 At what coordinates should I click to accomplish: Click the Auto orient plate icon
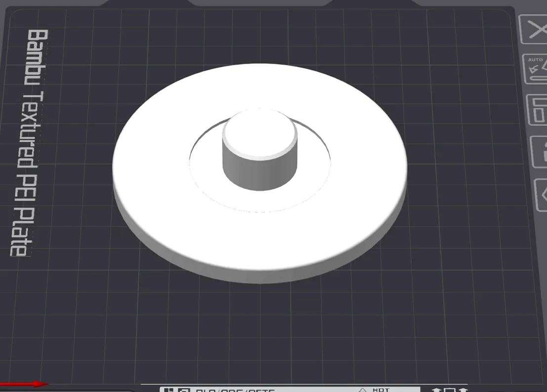tap(535, 69)
